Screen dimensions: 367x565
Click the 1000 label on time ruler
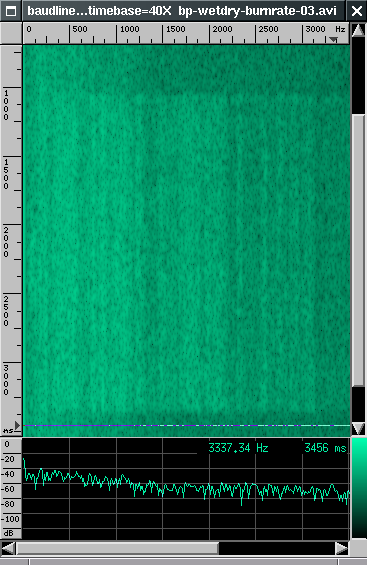6,105
